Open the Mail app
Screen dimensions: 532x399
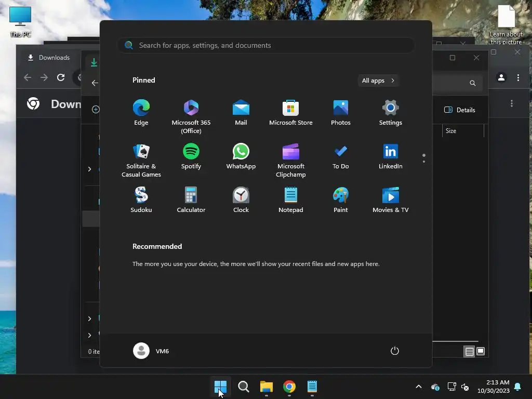(x=241, y=113)
